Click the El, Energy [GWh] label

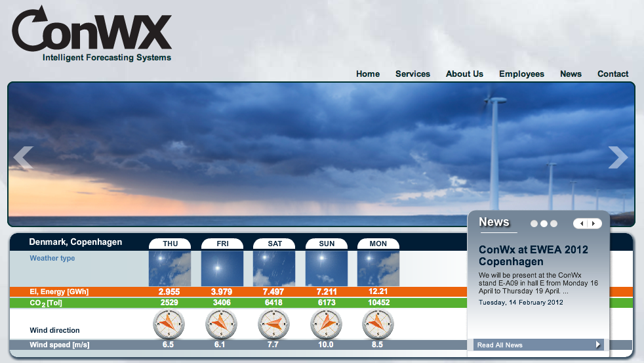[x=59, y=292]
